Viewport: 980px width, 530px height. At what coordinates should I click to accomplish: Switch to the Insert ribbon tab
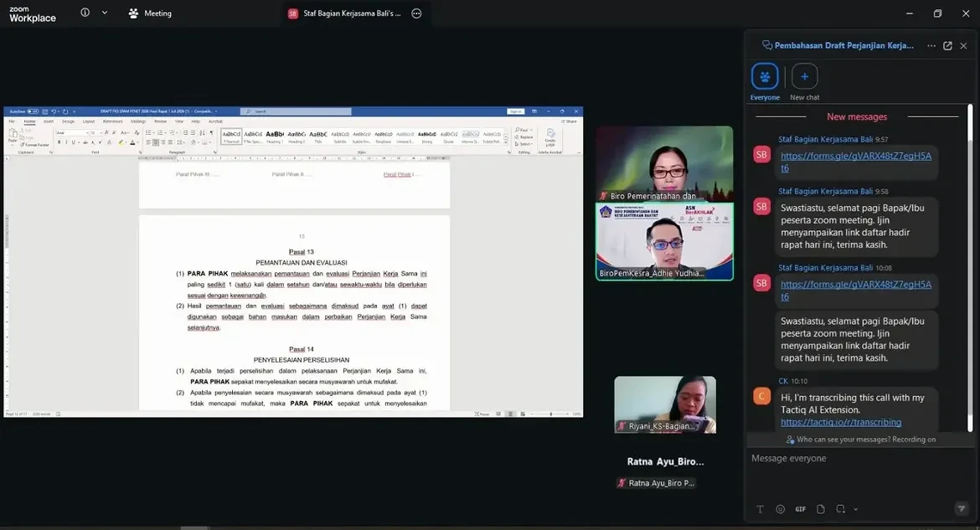pos(48,121)
